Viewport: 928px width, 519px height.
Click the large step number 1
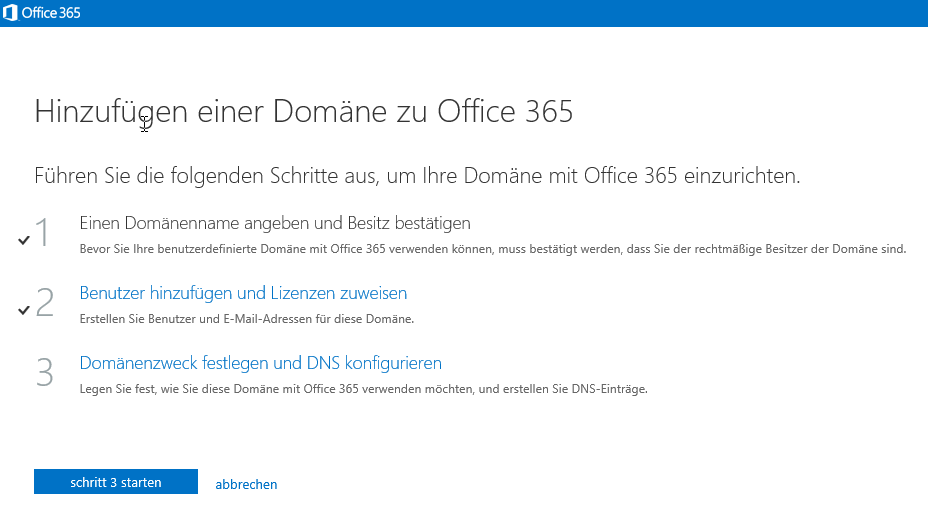(43, 233)
